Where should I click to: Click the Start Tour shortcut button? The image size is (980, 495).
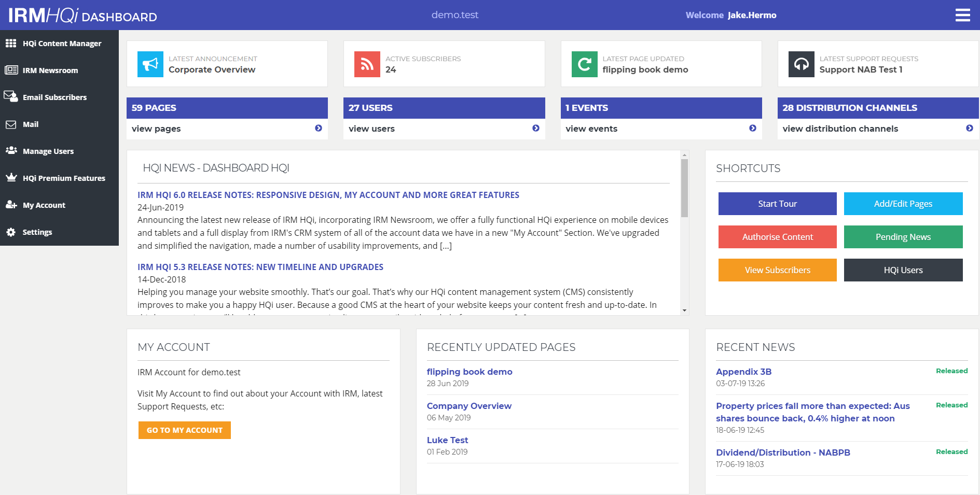point(777,204)
